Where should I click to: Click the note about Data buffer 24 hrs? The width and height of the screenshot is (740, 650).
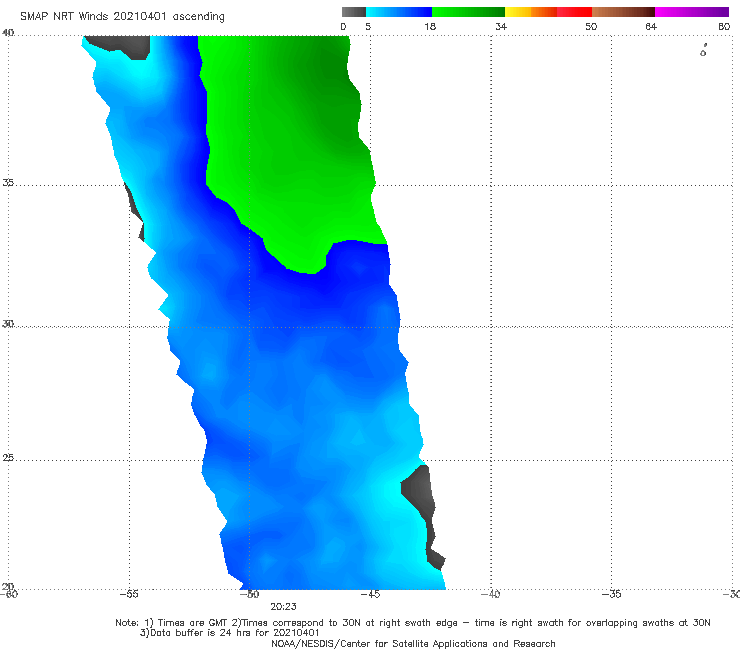(229, 633)
